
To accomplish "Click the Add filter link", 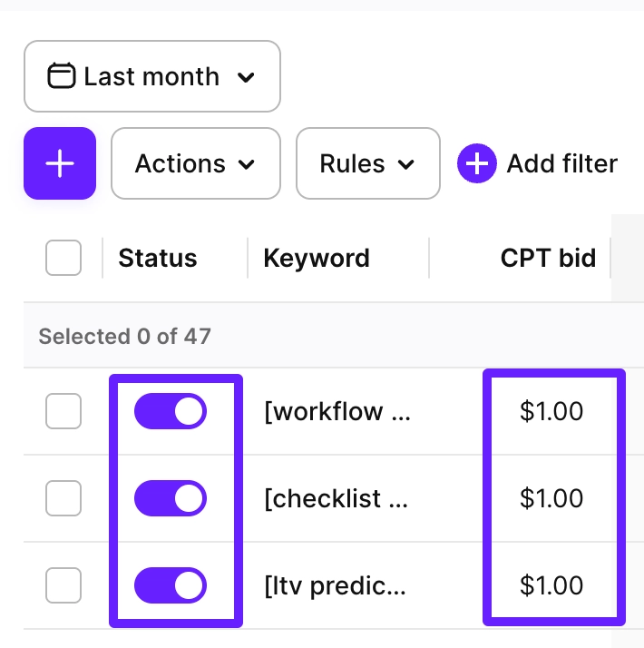I will click(x=561, y=164).
